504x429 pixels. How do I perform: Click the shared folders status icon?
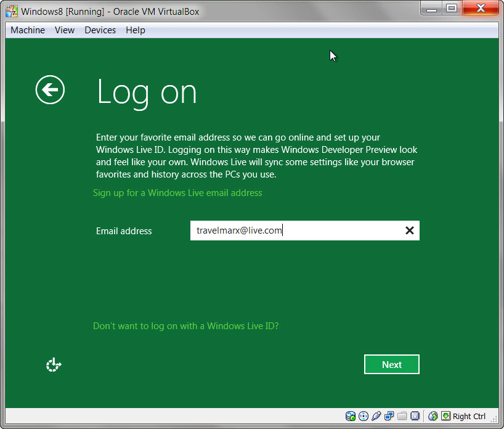pyautogui.click(x=402, y=416)
